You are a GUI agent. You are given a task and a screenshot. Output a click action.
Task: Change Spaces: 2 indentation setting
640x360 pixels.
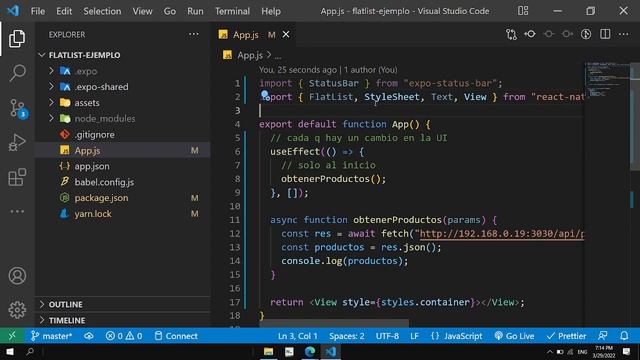click(347, 336)
